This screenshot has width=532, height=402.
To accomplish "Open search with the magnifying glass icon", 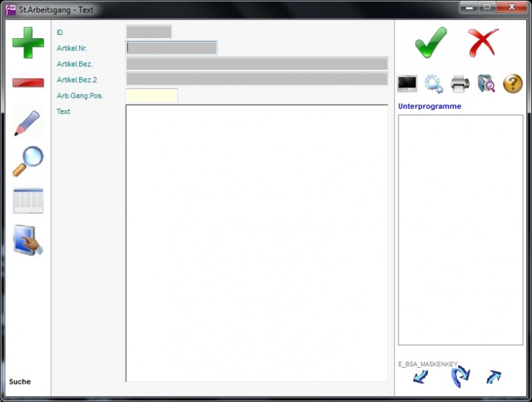I will pos(28,161).
